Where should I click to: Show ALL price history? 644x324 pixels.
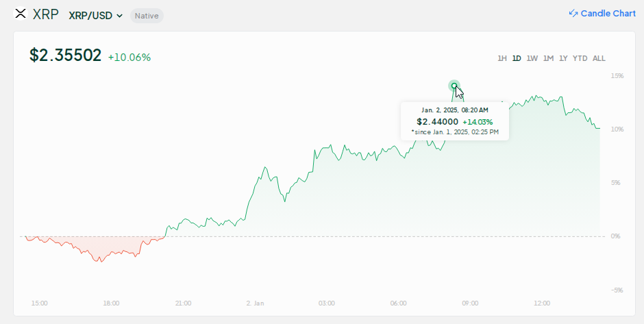pyautogui.click(x=599, y=58)
